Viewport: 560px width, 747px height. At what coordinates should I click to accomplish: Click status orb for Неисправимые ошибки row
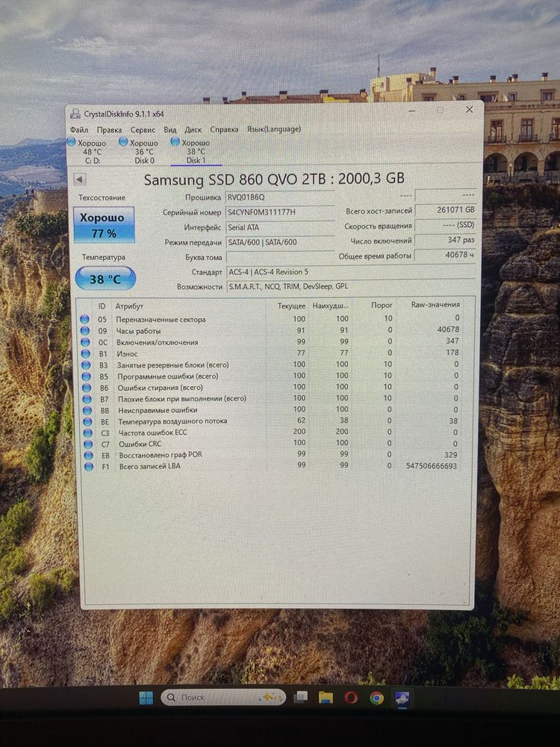pos(87,409)
